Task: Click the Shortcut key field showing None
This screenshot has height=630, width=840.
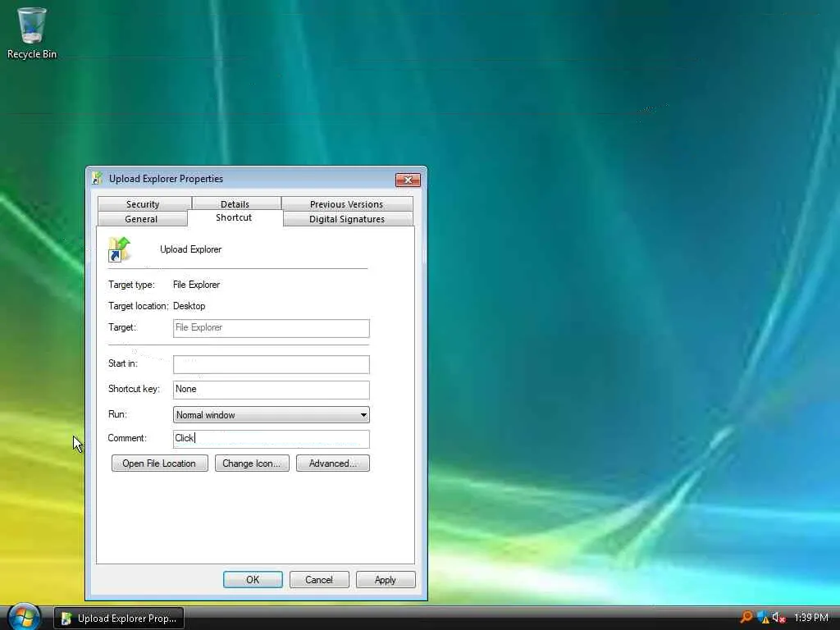Action: click(271, 390)
